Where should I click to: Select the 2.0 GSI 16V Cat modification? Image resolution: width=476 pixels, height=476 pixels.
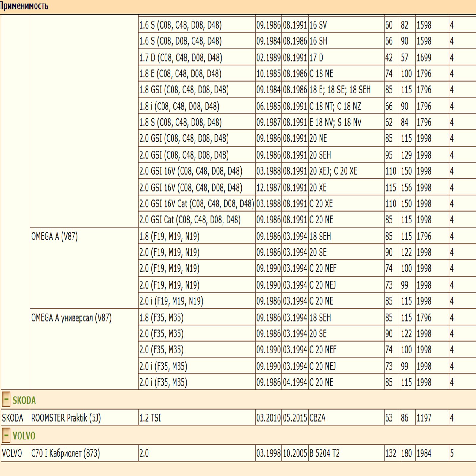tap(196, 204)
